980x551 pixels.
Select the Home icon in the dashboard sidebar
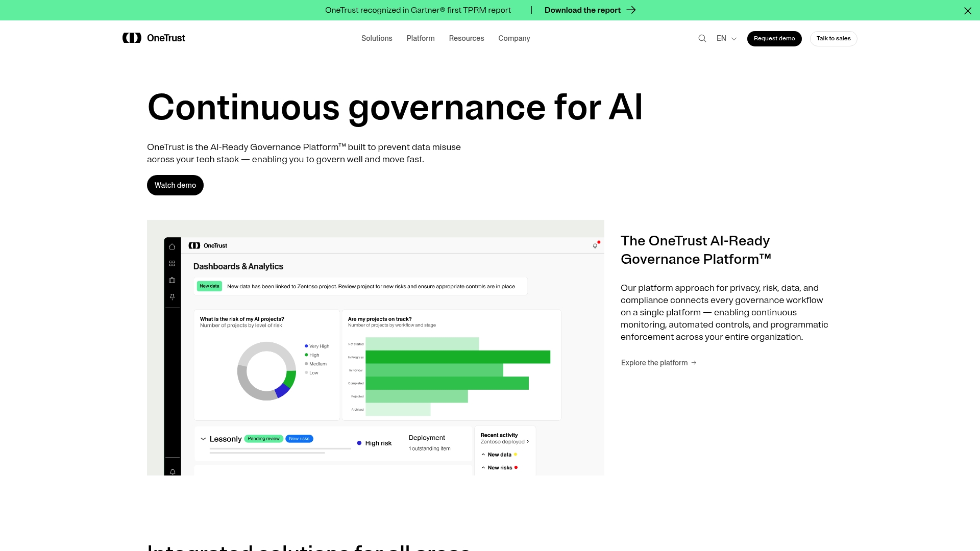click(x=173, y=246)
